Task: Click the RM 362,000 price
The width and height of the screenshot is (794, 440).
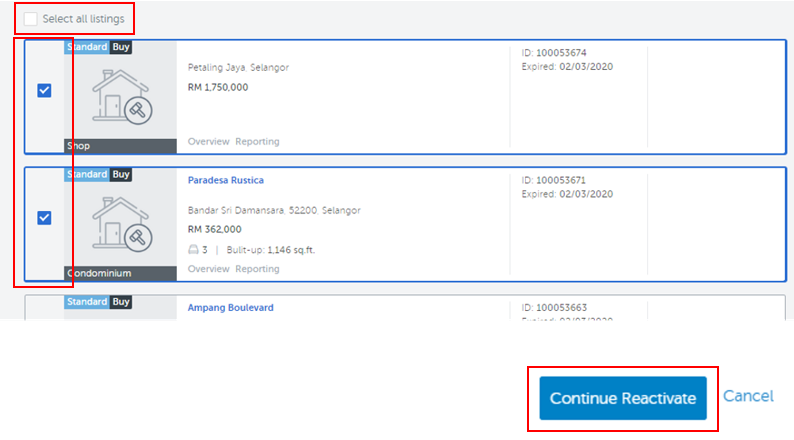Action: tap(215, 229)
